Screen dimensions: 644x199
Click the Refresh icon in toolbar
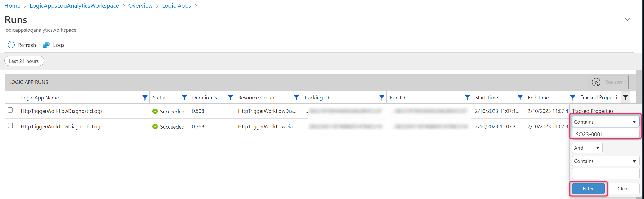coord(11,45)
